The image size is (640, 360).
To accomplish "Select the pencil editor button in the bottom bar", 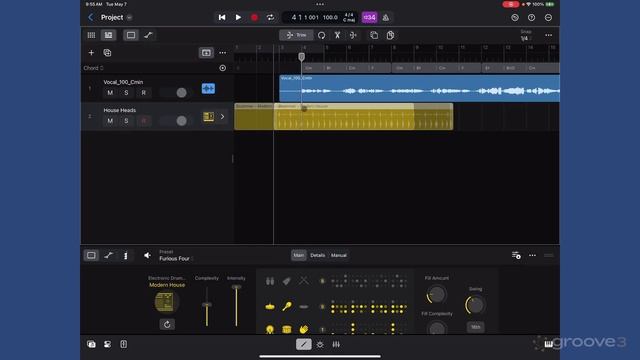I will [304, 344].
